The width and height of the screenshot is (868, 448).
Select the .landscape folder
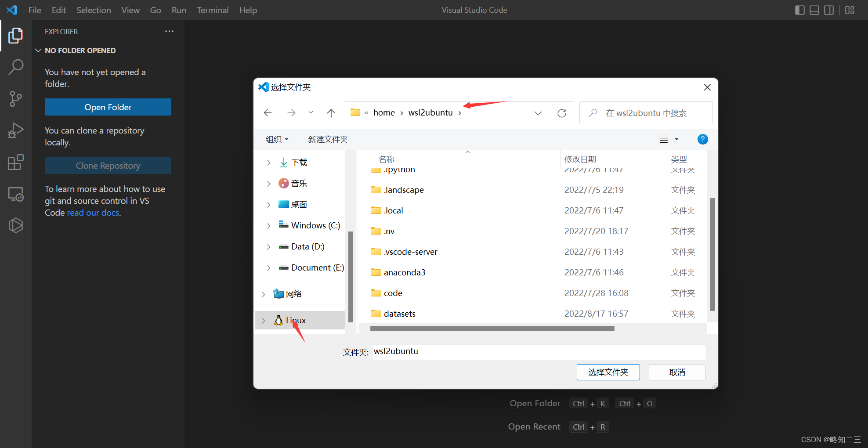click(x=404, y=190)
